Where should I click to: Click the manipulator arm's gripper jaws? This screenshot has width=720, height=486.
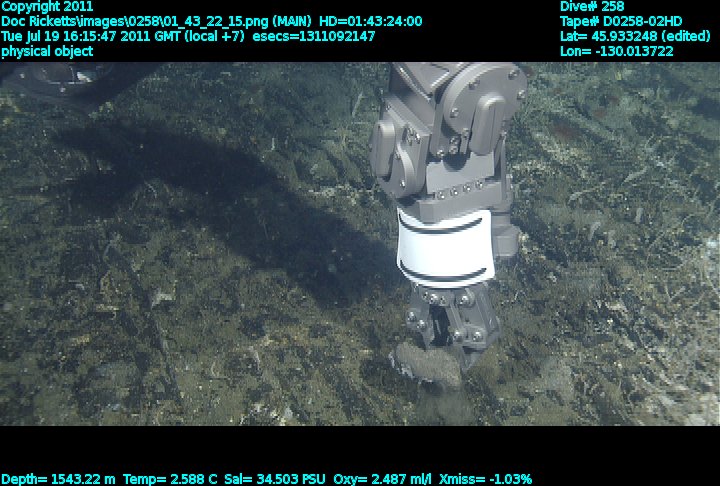pos(450,320)
